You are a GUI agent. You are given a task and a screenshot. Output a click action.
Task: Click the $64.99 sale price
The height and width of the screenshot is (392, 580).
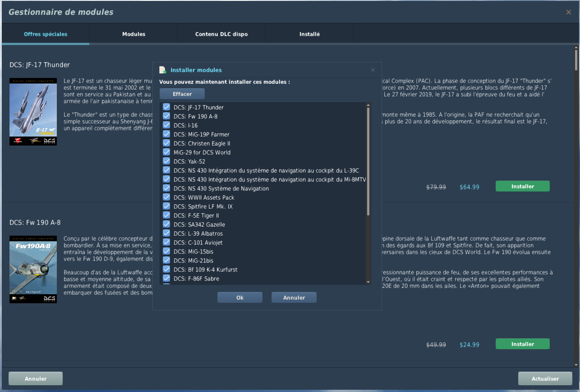click(470, 187)
